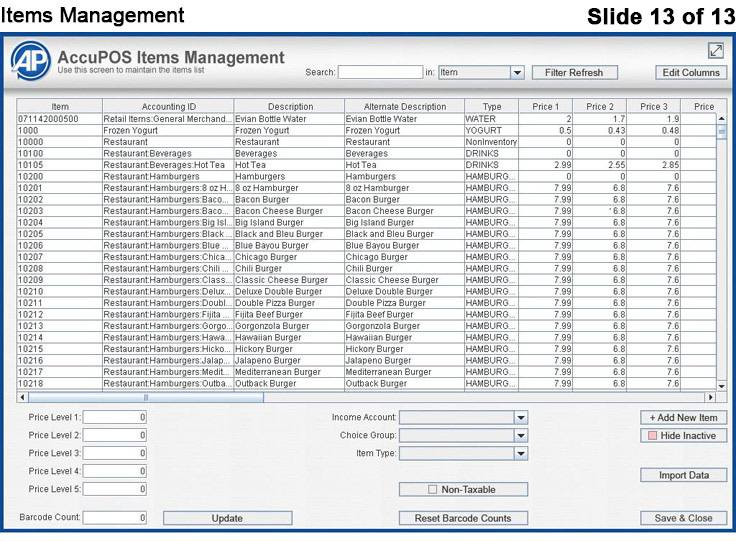Select Big Island Burger description cell
The width and height of the screenshot is (736, 541).
coord(289,222)
